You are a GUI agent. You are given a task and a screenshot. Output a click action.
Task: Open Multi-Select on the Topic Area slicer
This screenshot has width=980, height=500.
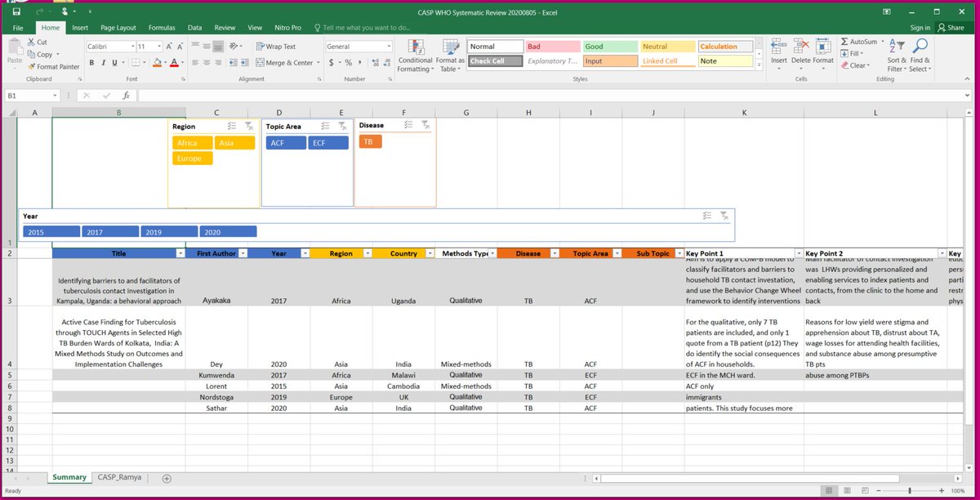tap(324, 125)
